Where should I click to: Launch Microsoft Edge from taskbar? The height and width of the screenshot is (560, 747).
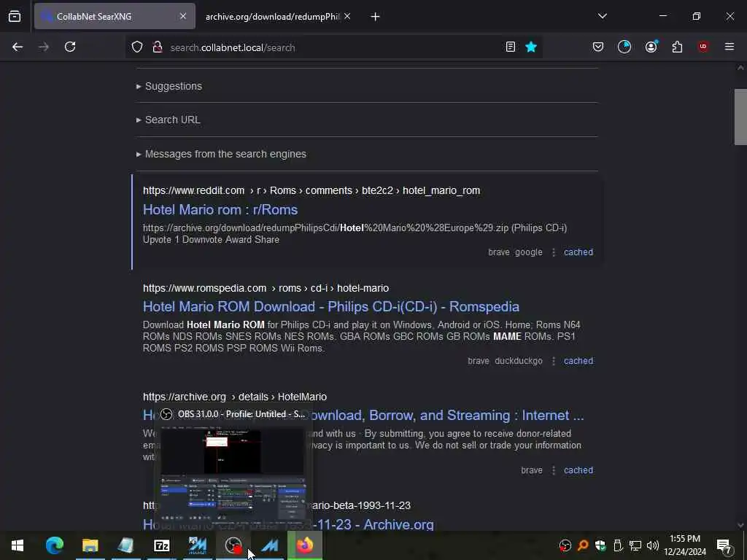coord(54,545)
